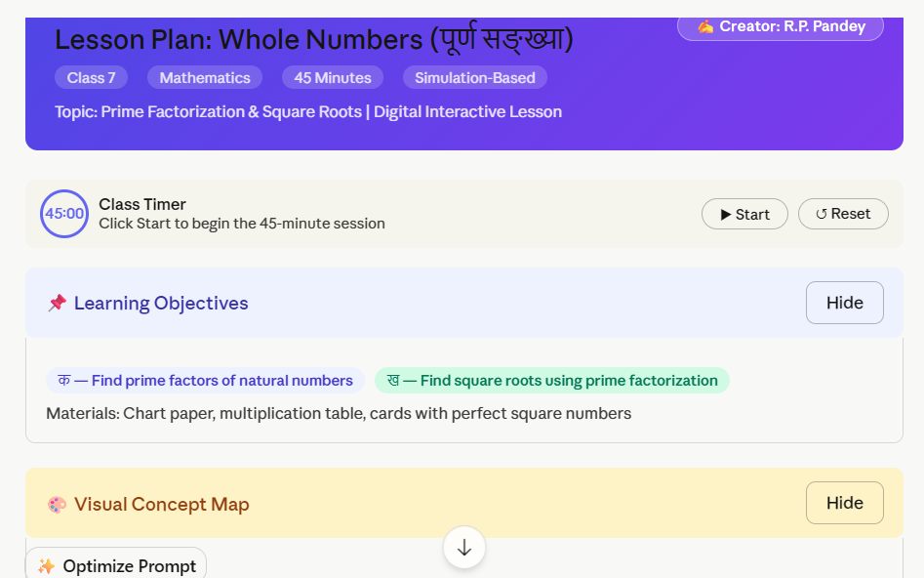The width and height of the screenshot is (924, 578).
Task: Collapse the Learning Objectives header
Action: 390,304
